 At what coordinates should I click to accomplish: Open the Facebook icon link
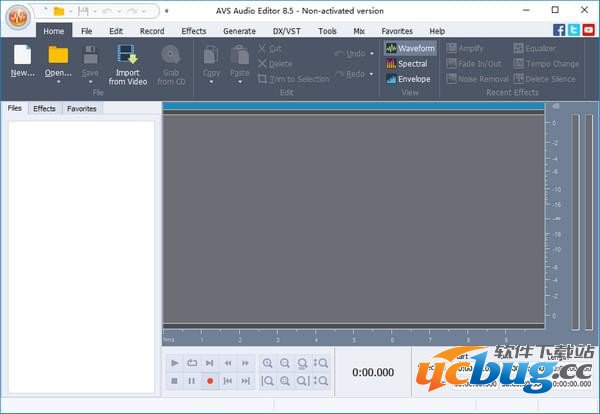[x=559, y=30]
